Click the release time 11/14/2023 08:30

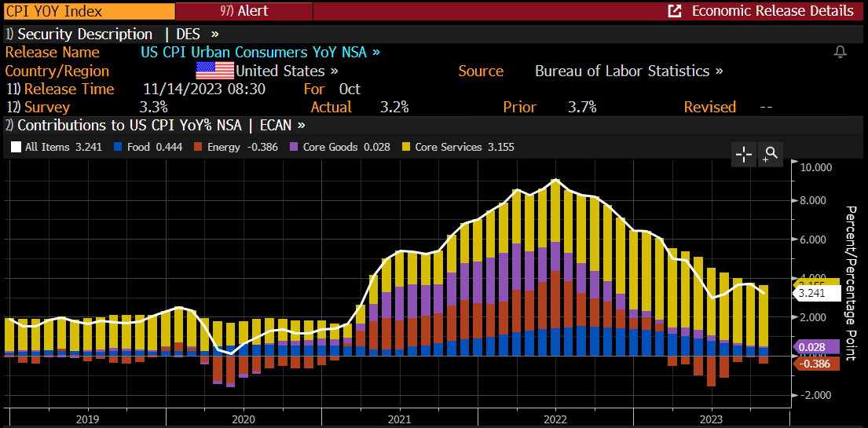[204, 90]
